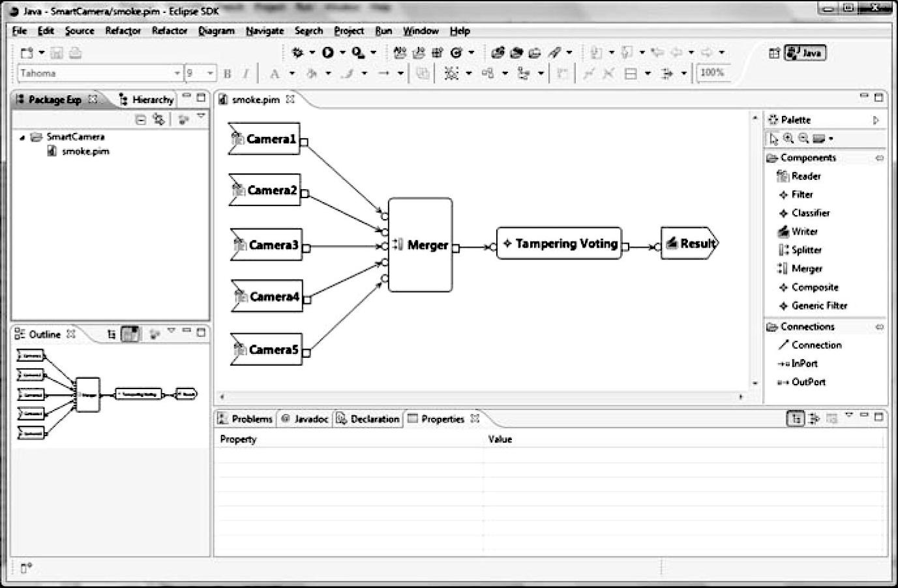Click the Fill Color bucket icon

(x=312, y=74)
